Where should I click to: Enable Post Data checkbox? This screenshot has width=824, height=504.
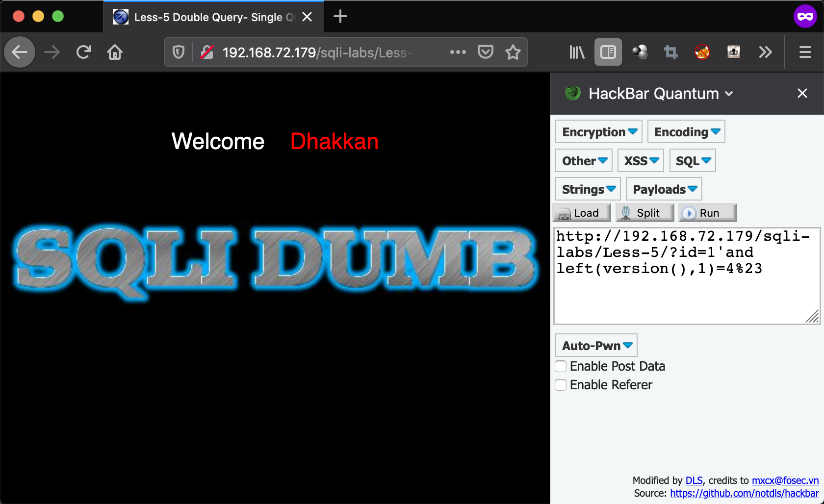561,366
